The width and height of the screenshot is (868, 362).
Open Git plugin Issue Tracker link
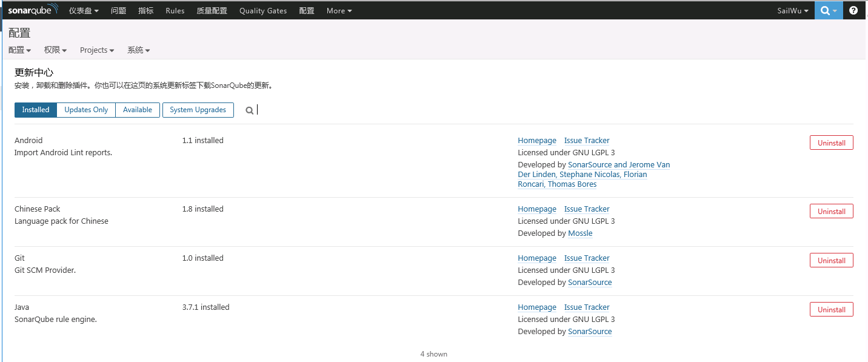(x=587, y=258)
